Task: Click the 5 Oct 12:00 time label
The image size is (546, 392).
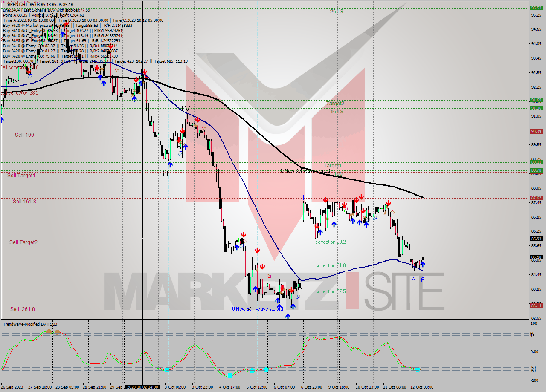Action: pos(257,387)
